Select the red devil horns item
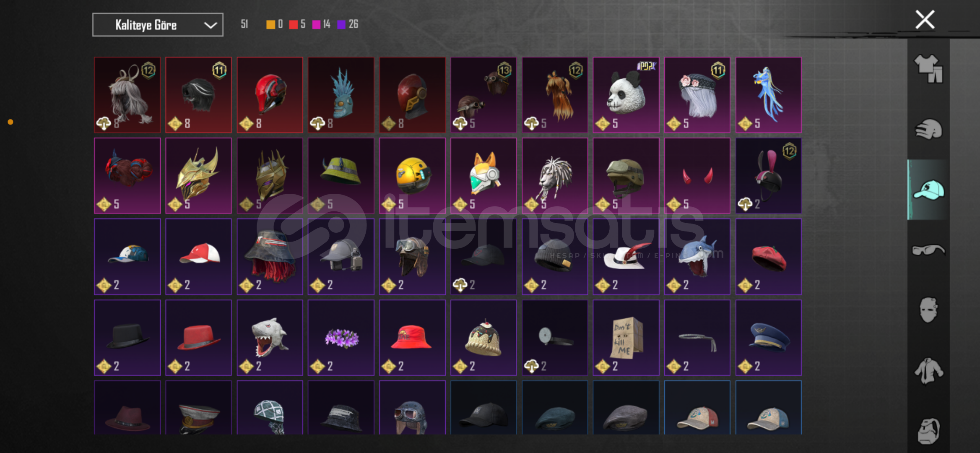980x453 pixels. click(697, 176)
